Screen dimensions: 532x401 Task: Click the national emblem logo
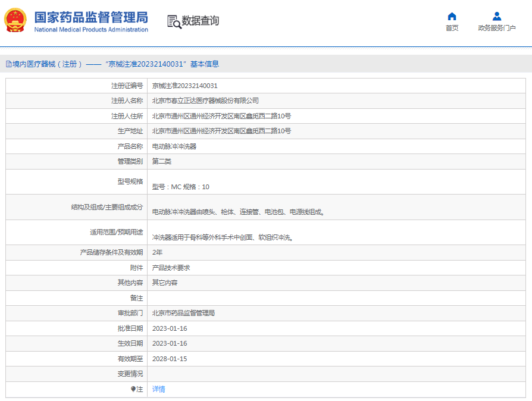[x=15, y=20]
